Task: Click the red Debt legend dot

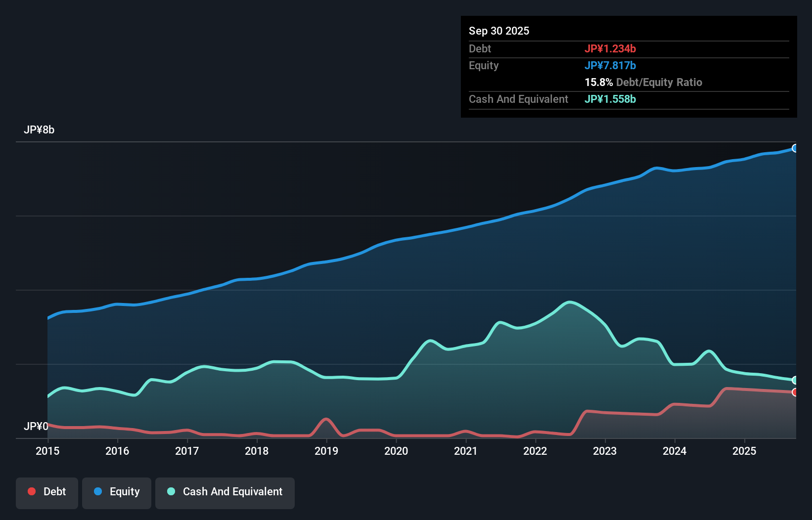Action: click(x=31, y=491)
